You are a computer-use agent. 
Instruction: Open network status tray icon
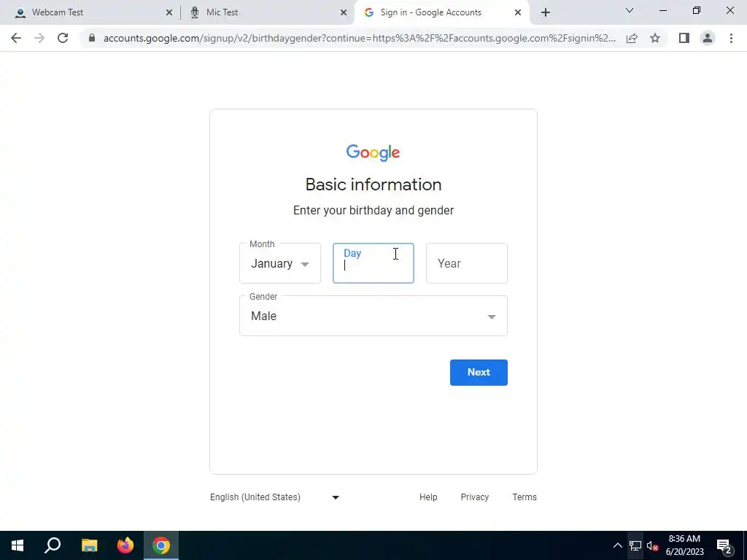pos(635,545)
